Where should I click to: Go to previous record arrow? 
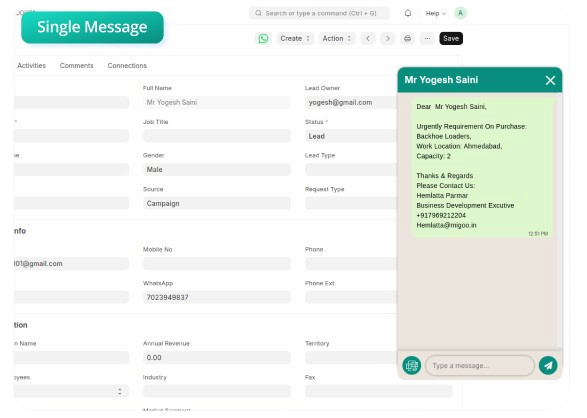(368, 39)
